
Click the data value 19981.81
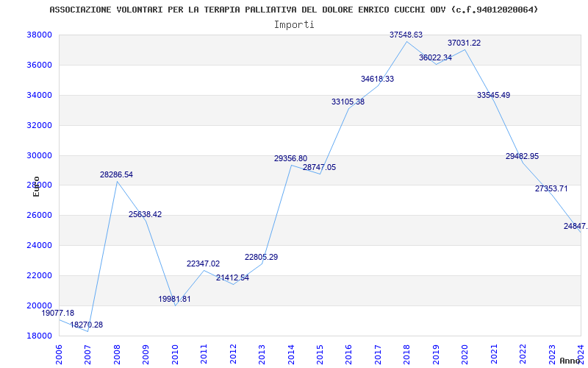174,300
